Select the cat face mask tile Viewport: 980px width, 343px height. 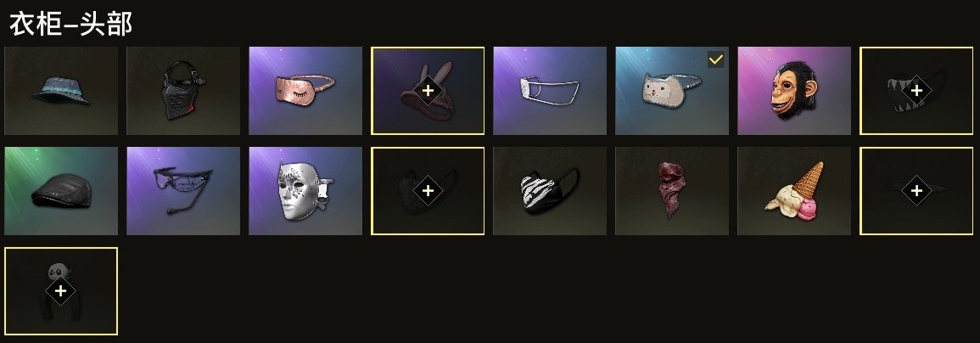coord(672,91)
